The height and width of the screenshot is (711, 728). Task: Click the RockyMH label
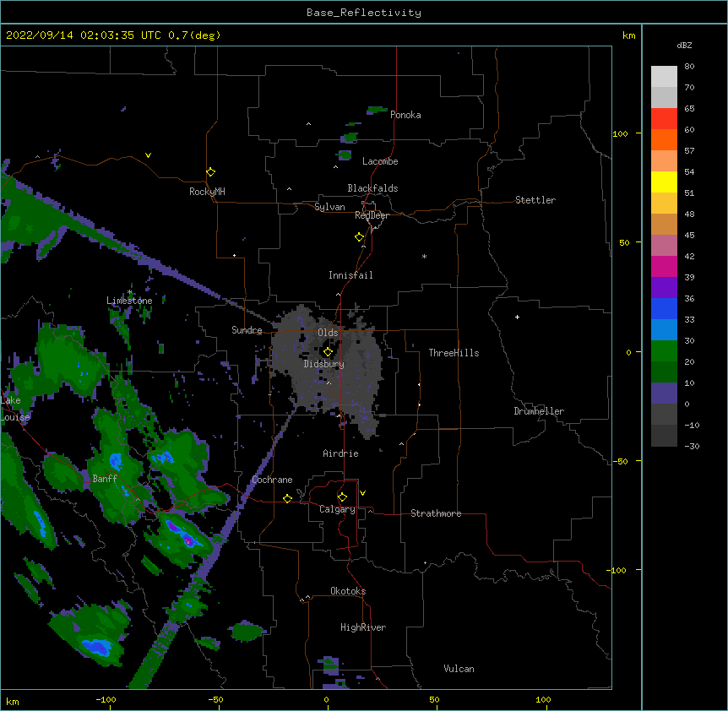[x=207, y=192]
